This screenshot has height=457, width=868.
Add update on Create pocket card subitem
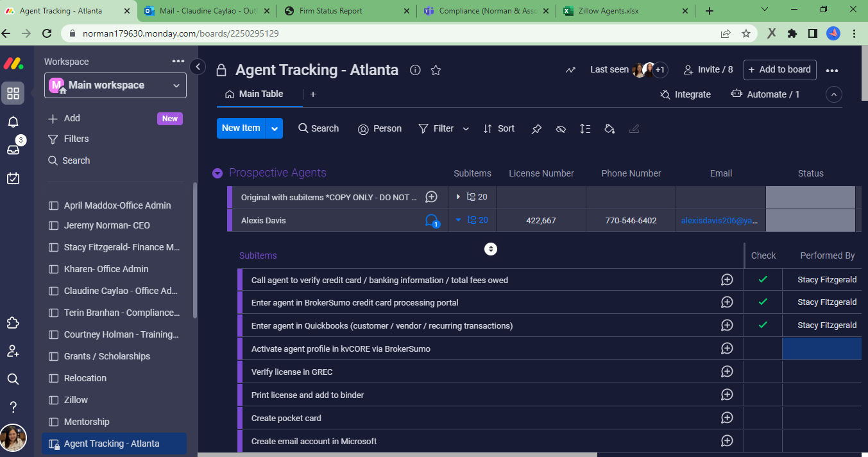point(727,418)
